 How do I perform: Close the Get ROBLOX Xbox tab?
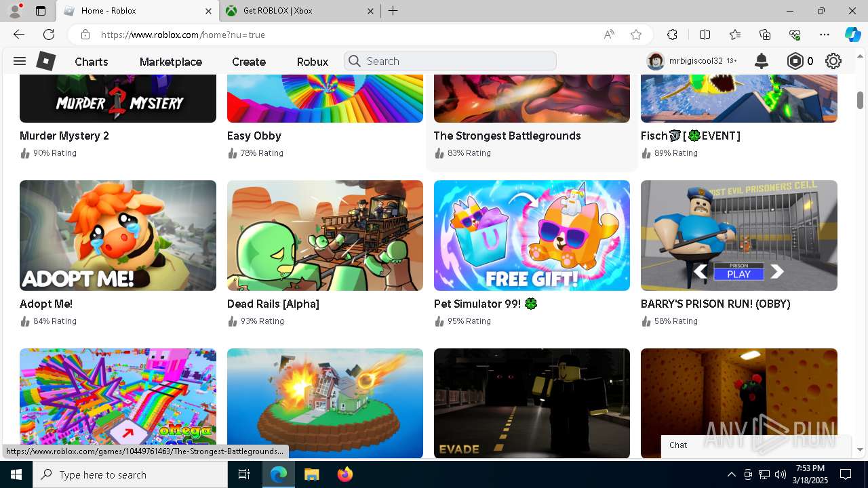371,11
